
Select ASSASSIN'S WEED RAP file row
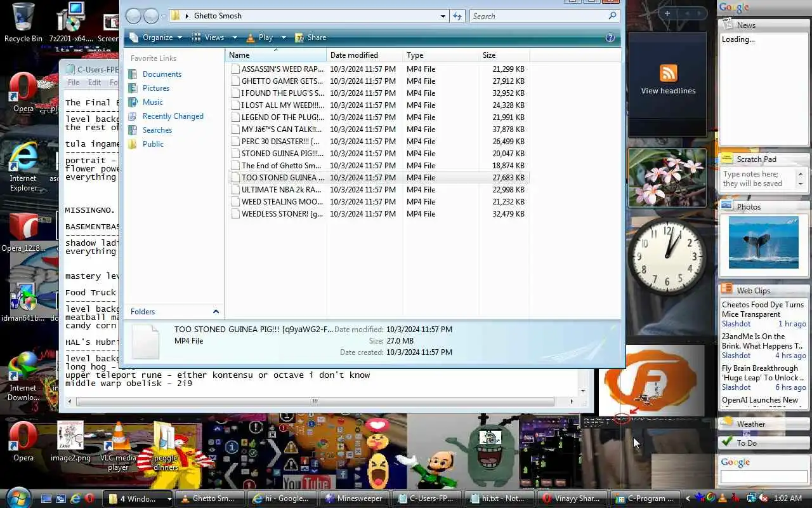click(377, 69)
